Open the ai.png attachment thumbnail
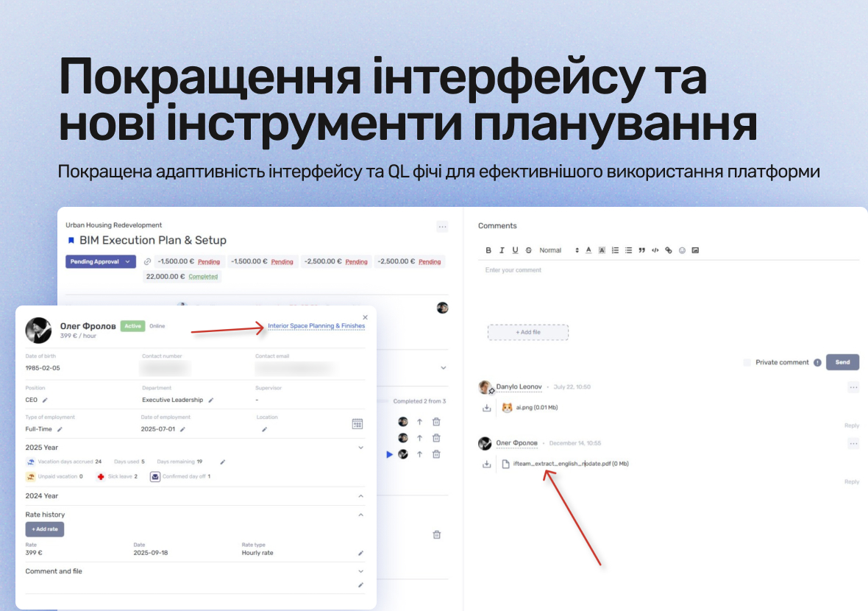Viewport: 868px width, 611px height. 507,408
